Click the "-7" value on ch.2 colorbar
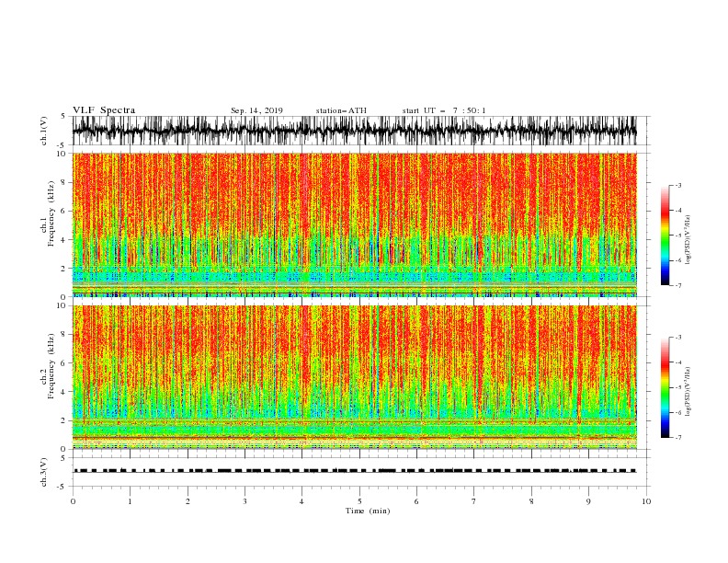The image size is (728, 563). (677, 438)
